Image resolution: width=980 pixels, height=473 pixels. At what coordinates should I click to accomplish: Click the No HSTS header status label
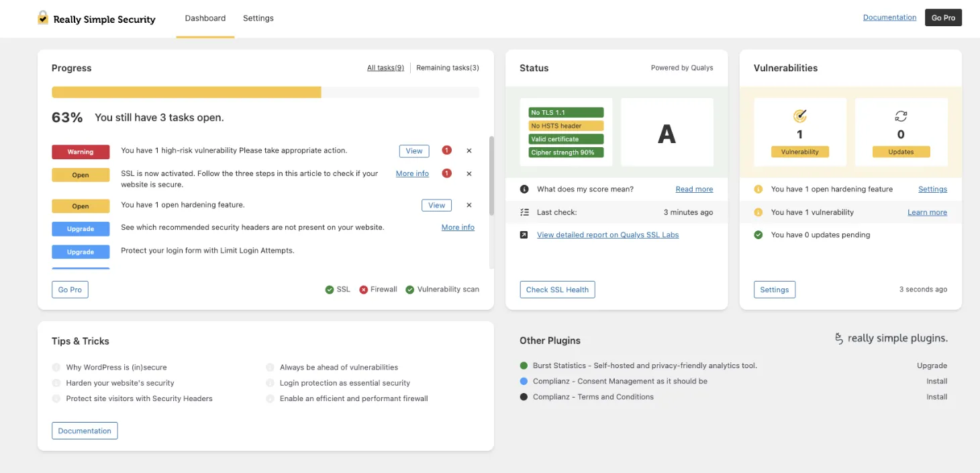(566, 126)
